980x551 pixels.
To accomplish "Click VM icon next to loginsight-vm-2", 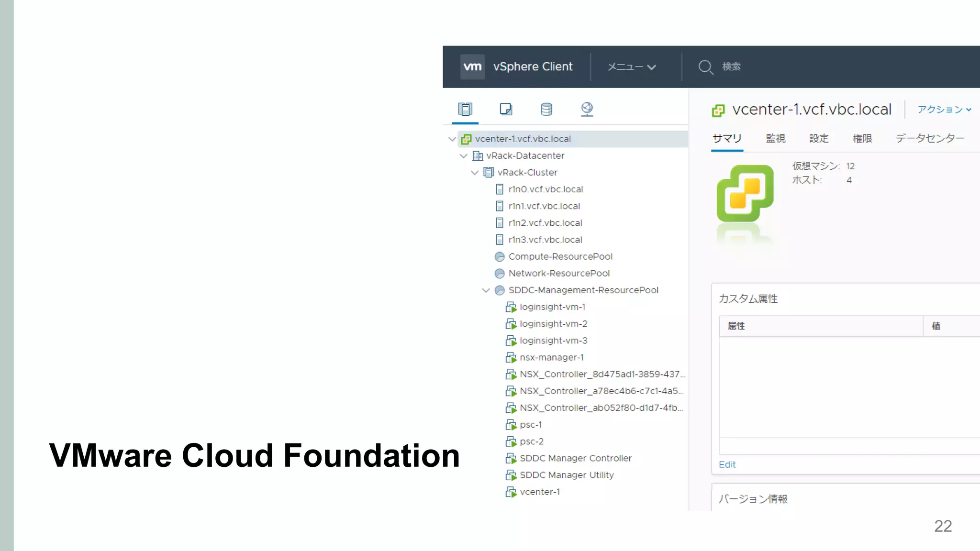I will pos(511,324).
